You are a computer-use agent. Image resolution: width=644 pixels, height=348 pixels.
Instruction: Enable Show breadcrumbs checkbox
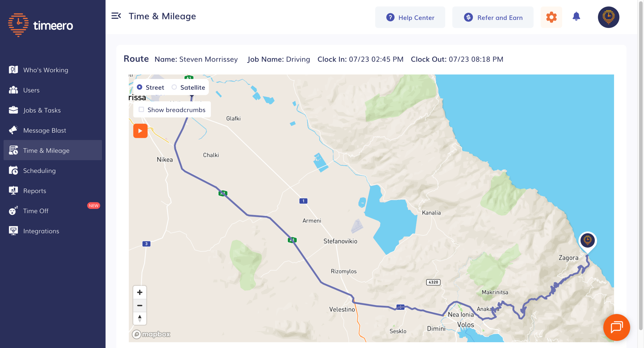coord(141,109)
